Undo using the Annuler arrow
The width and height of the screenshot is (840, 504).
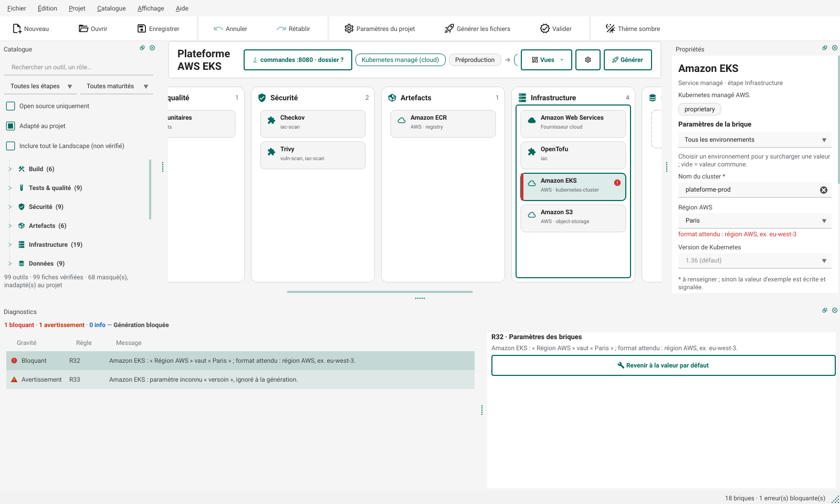tap(218, 29)
